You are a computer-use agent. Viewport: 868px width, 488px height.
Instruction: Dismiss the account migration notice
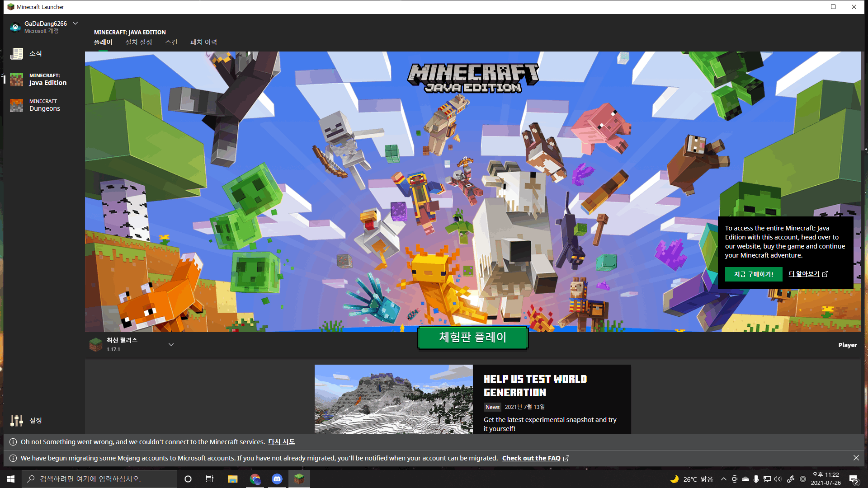(x=856, y=458)
